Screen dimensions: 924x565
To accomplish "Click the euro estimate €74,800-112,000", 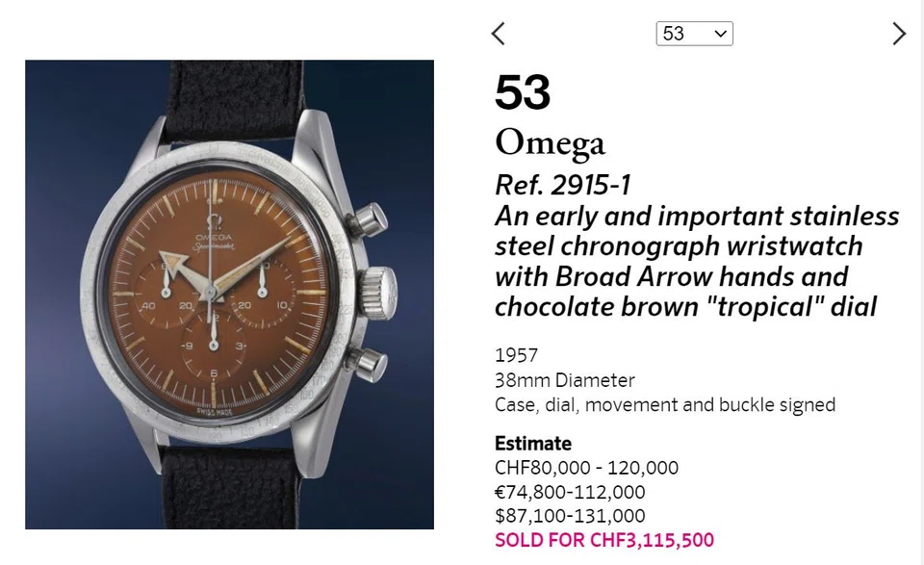I will click(x=570, y=492).
